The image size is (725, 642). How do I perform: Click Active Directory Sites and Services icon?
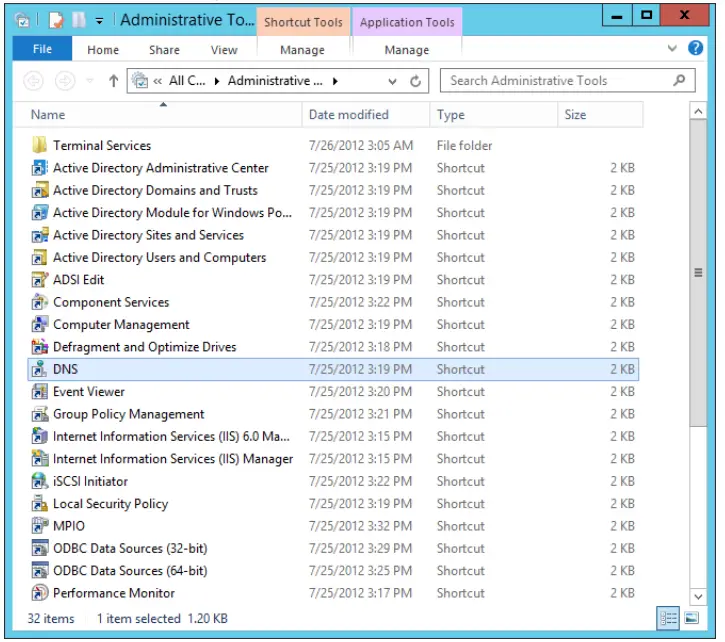point(40,235)
